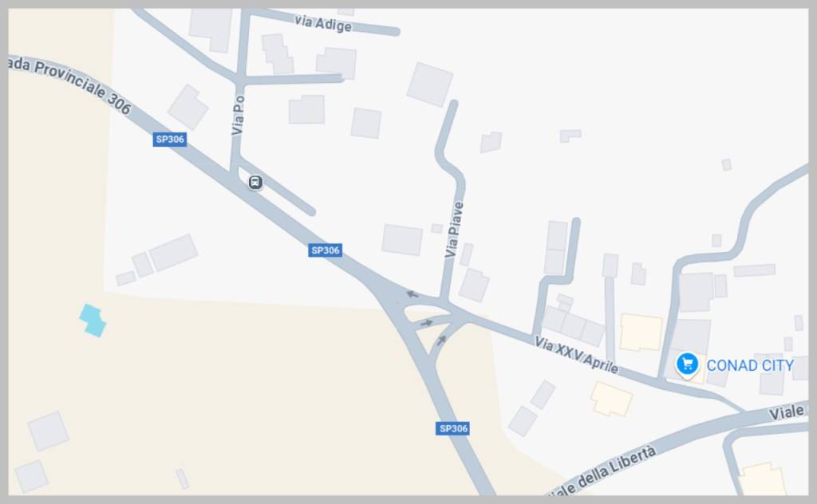This screenshot has width=817, height=504.
Task: Select the middle SP306 road badge
Action: [326, 250]
